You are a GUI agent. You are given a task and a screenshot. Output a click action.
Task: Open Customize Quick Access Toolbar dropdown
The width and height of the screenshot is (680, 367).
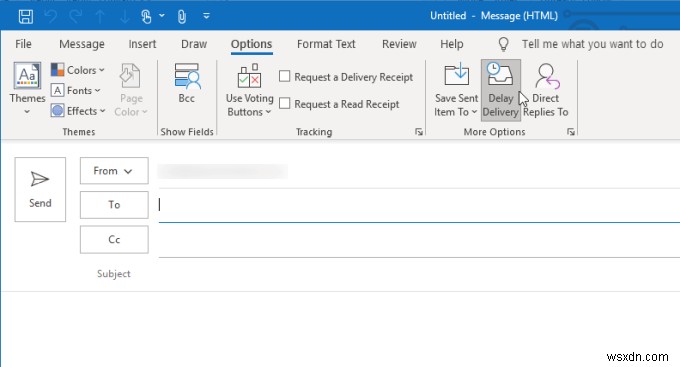pyautogui.click(x=206, y=16)
